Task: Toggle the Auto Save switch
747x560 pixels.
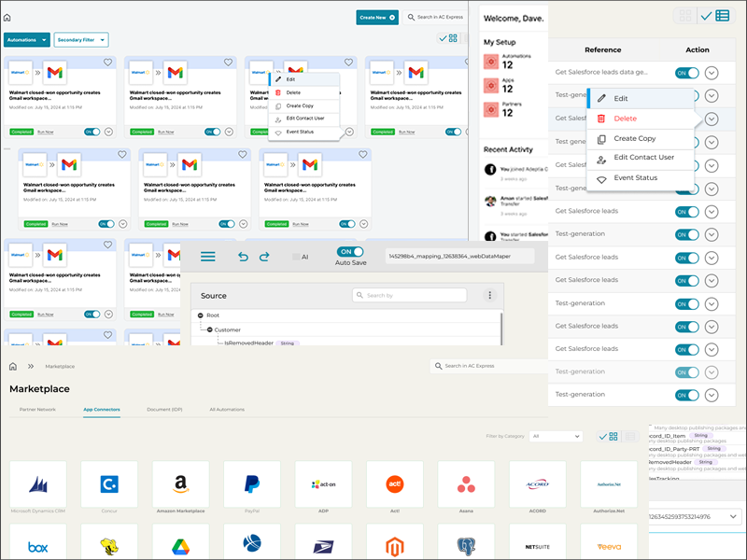Action: (x=350, y=252)
